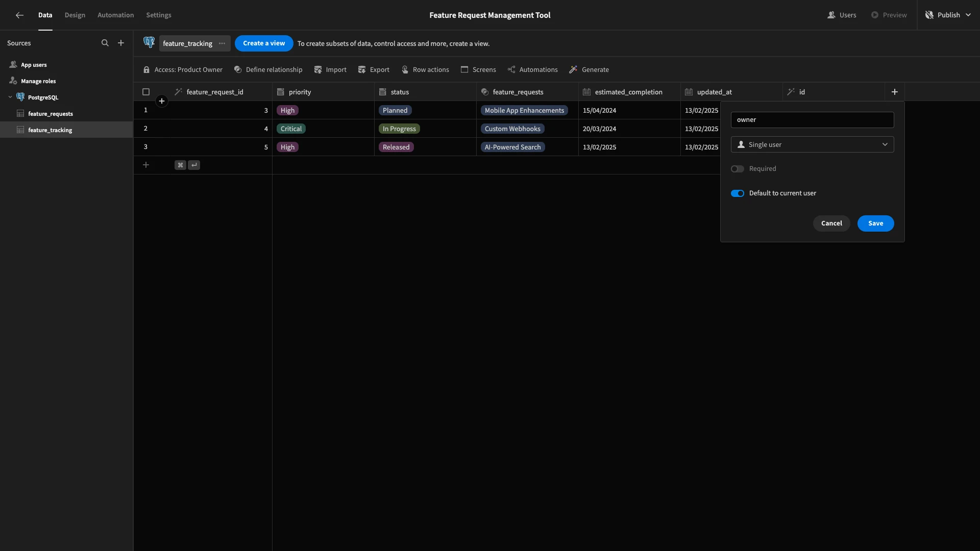Click the Critical priority tag

click(x=291, y=129)
